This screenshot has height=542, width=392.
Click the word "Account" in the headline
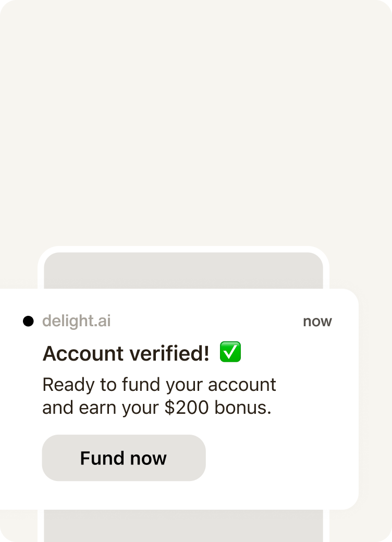pos(82,353)
